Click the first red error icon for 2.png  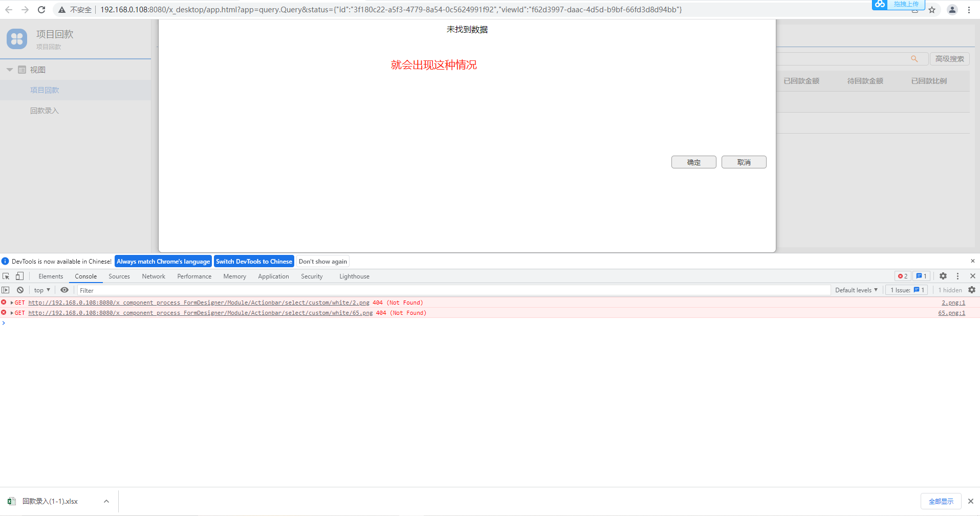click(4, 303)
